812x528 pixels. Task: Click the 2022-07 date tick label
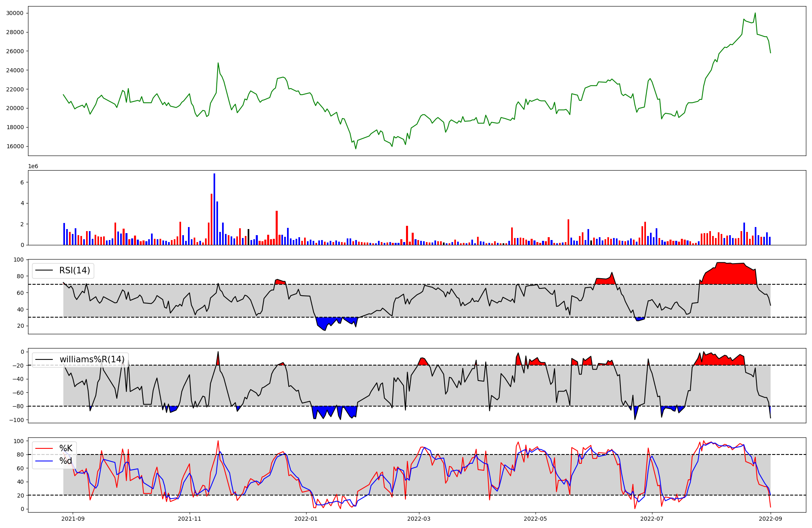coord(652,519)
